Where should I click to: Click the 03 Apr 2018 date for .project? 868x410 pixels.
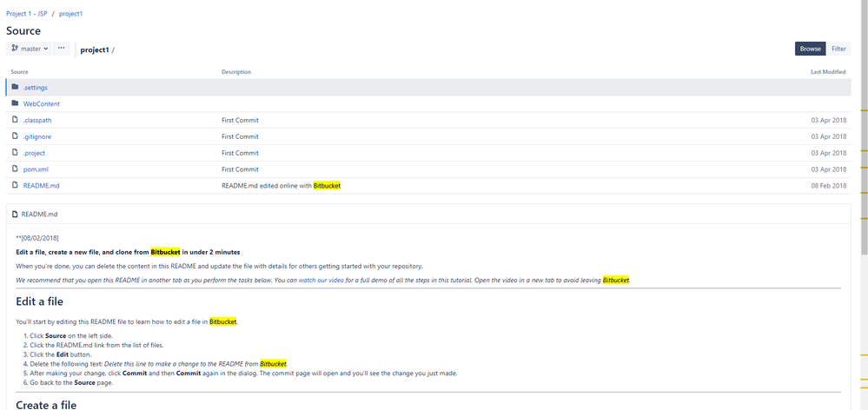point(829,153)
